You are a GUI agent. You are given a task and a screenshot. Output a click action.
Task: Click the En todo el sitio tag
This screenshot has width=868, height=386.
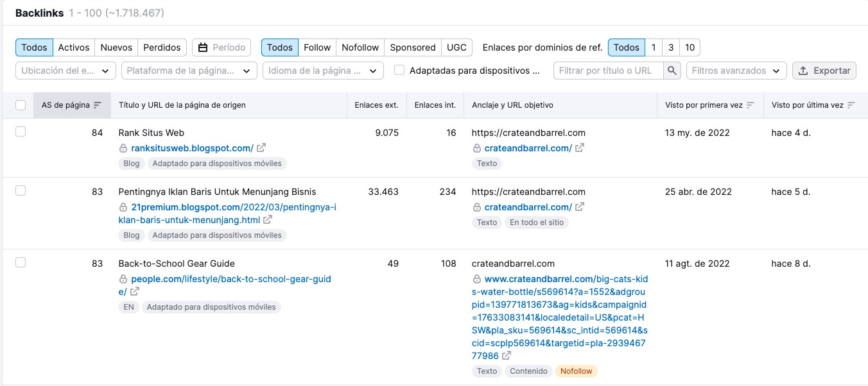pos(537,222)
